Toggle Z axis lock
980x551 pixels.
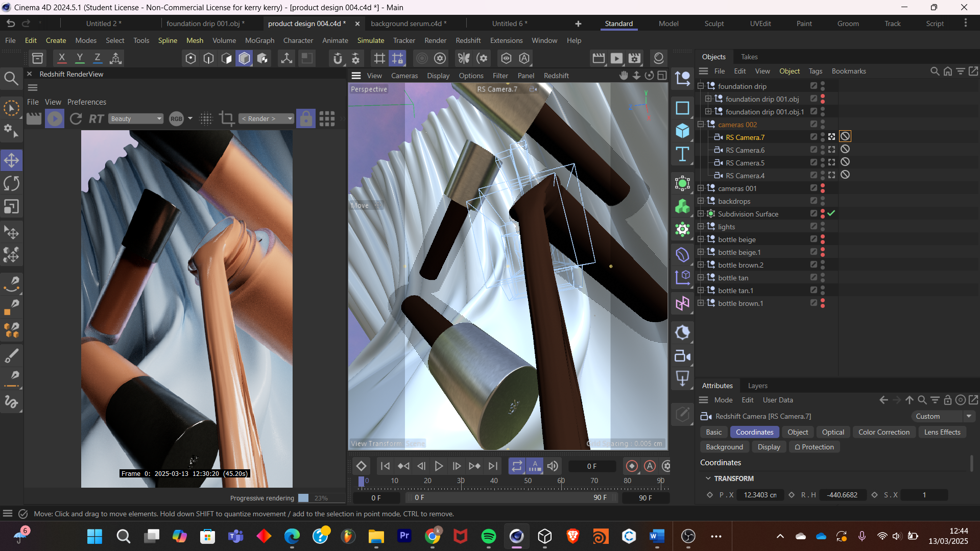click(97, 58)
